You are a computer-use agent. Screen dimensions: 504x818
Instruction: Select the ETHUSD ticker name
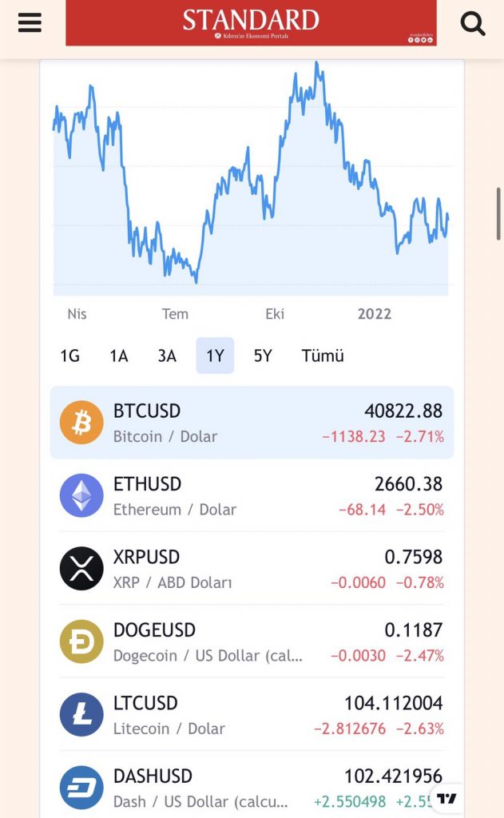point(147,484)
